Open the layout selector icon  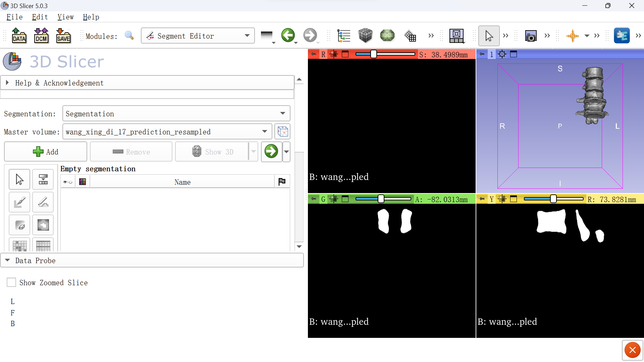(x=457, y=36)
